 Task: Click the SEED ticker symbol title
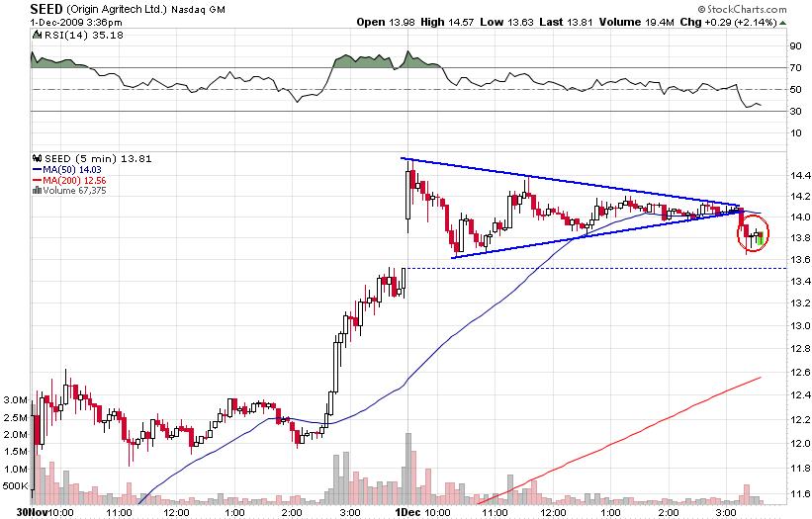[46, 9]
